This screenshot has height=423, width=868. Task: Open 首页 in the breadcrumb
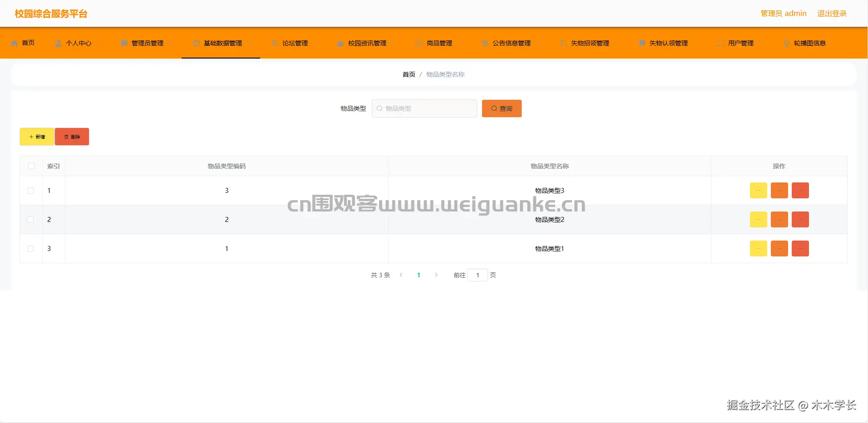tap(409, 74)
